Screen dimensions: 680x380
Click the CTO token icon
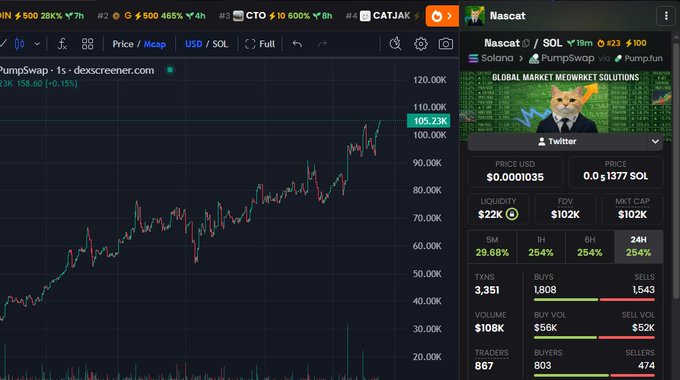click(238, 16)
